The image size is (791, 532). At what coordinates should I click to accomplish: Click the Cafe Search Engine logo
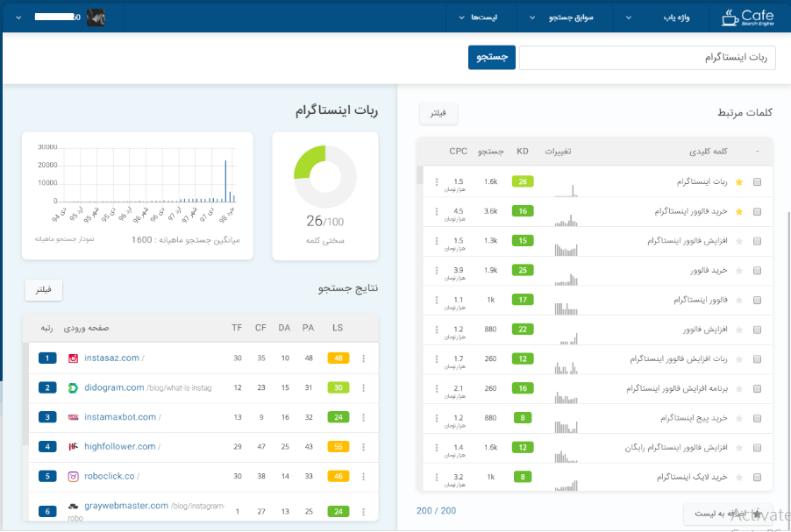[748, 17]
